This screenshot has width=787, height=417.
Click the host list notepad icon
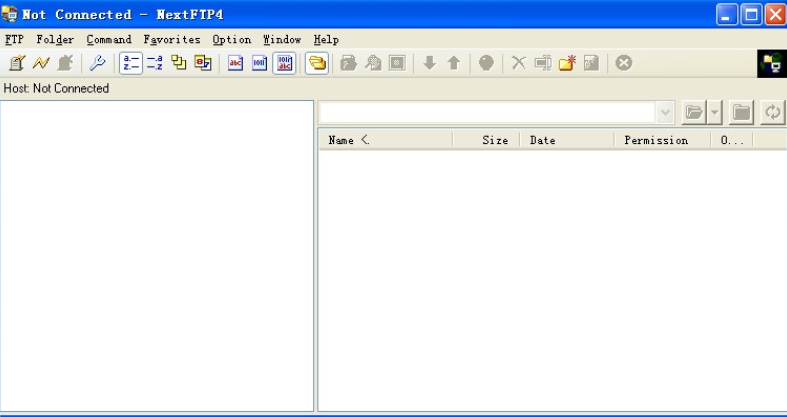pos(17,63)
